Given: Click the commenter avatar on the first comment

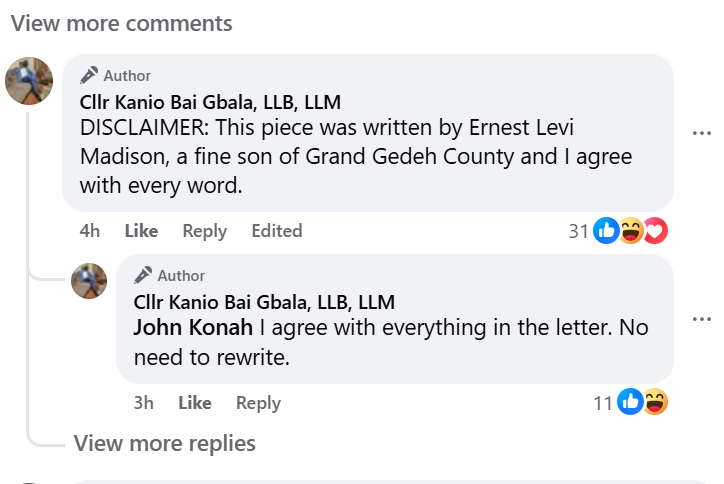Looking at the screenshot, I should 29,81.
